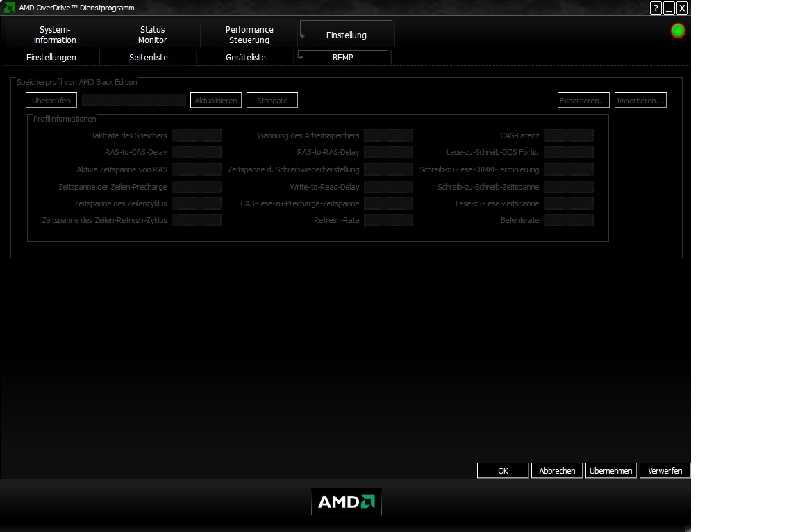800x532 pixels.
Task: Click the 'CAS-Latenz' label text
Action: [519, 135]
